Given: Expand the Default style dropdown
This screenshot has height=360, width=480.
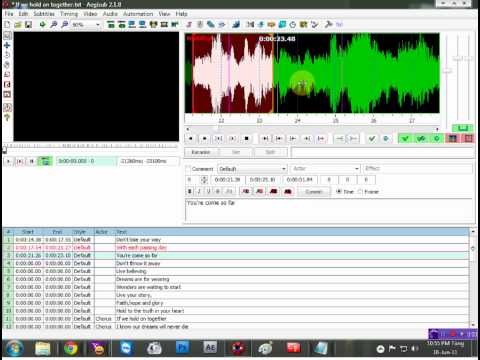Looking at the screenshot, I should click(x=252, y=169).
